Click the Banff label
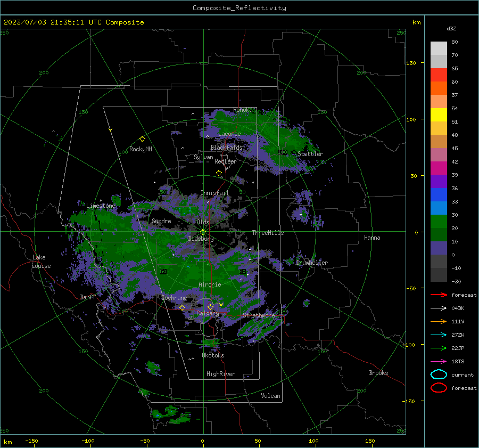The height and width of the screenshot is (448, 479). tap(88, 297)
